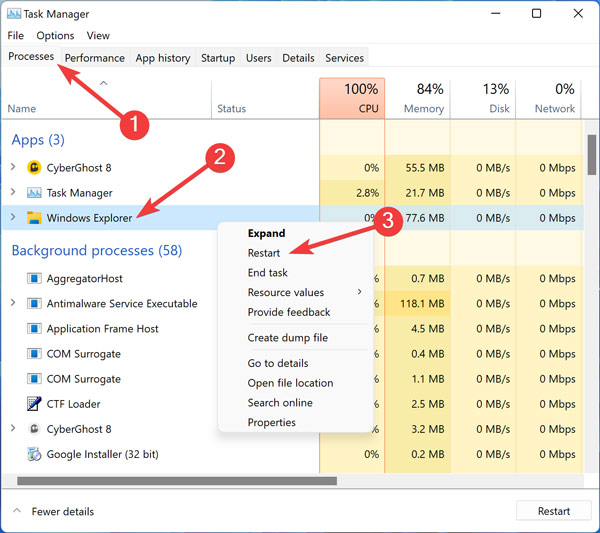Select the Processes tab

(x=31, y=57)
